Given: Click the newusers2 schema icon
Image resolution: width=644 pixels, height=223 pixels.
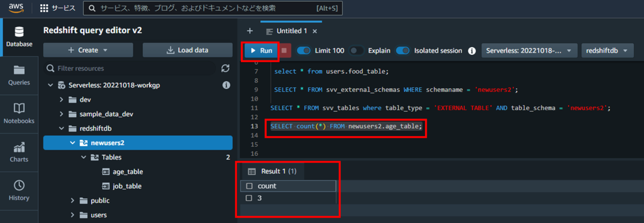Looking at the screenshot, I should [x=84, y=143].
